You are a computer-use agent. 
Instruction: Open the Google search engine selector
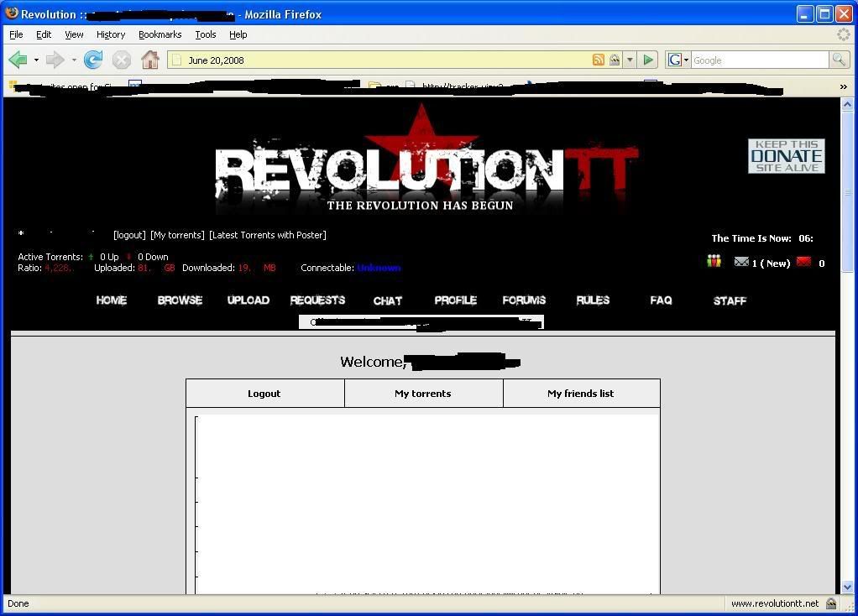(678, 60)
